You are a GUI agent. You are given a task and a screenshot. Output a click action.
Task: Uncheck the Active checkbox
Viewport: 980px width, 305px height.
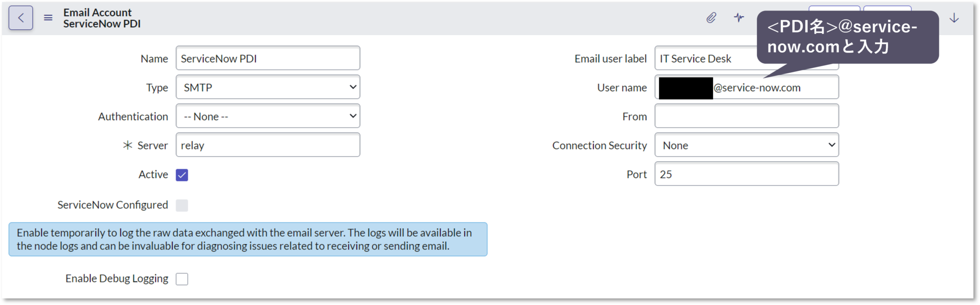click(181, 175)
